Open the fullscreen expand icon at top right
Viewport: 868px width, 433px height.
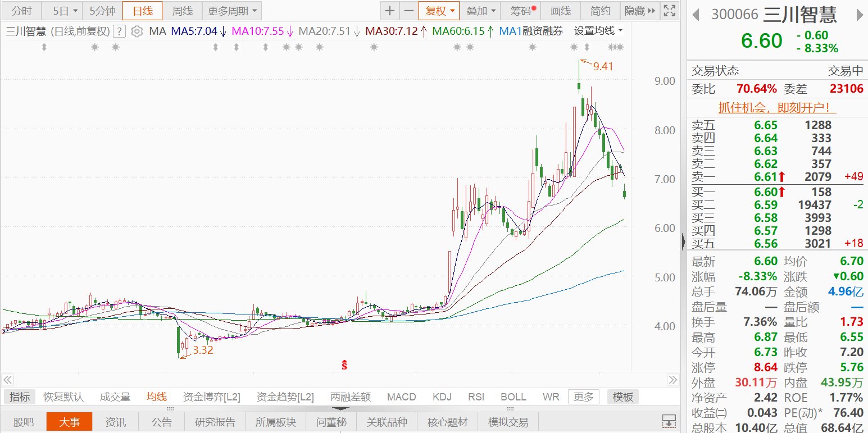pyautogui.click(x=669, y=10)
